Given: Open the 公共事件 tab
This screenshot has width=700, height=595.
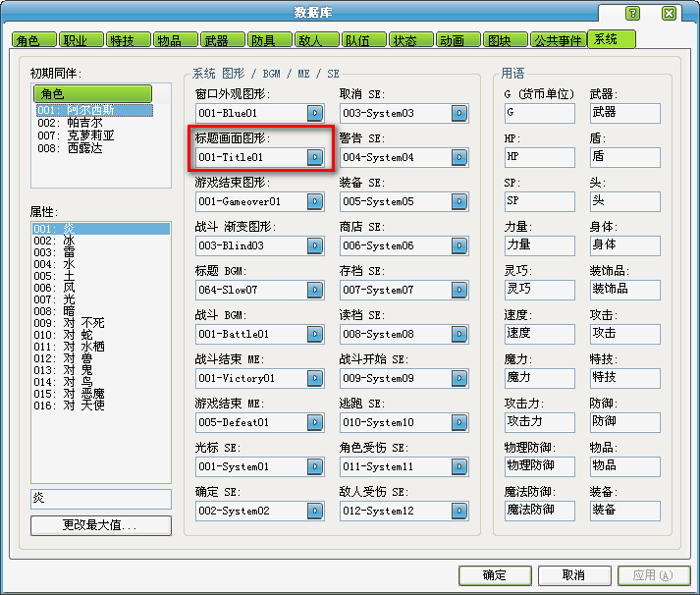Looking at the screenshot, I should click(x=558, y=40).
